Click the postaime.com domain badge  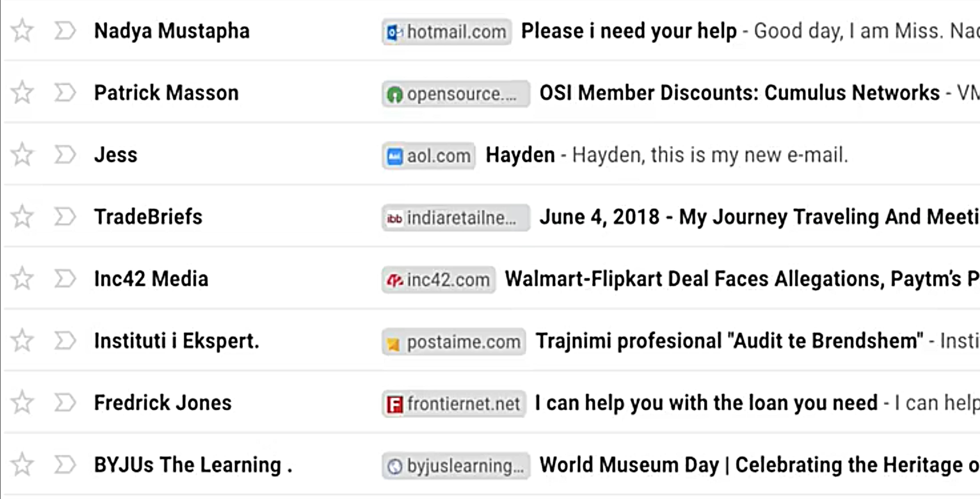[x=454, y=342]
